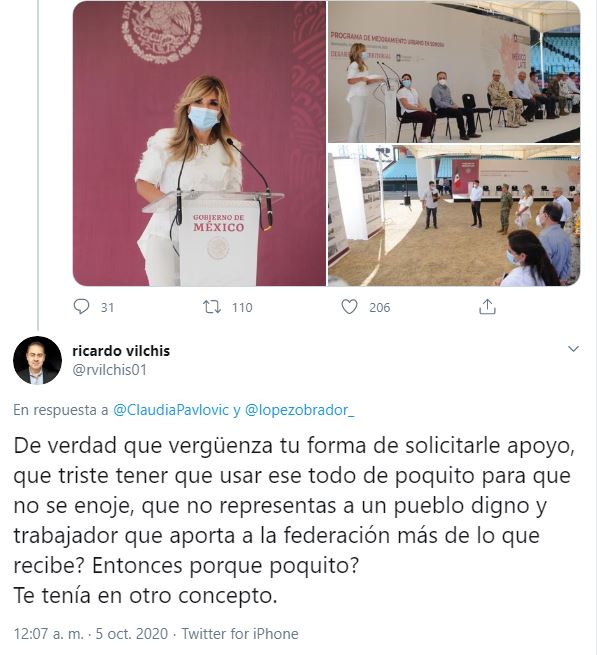Click the tweet text starting De verdad

point(294,520)
